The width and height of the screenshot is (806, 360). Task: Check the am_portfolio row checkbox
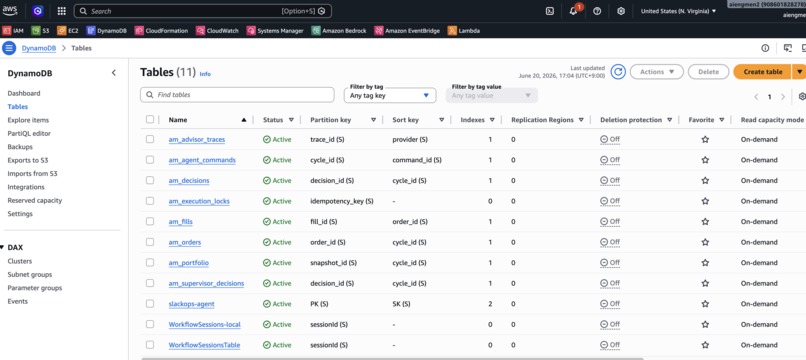click(x=150, y=263)
